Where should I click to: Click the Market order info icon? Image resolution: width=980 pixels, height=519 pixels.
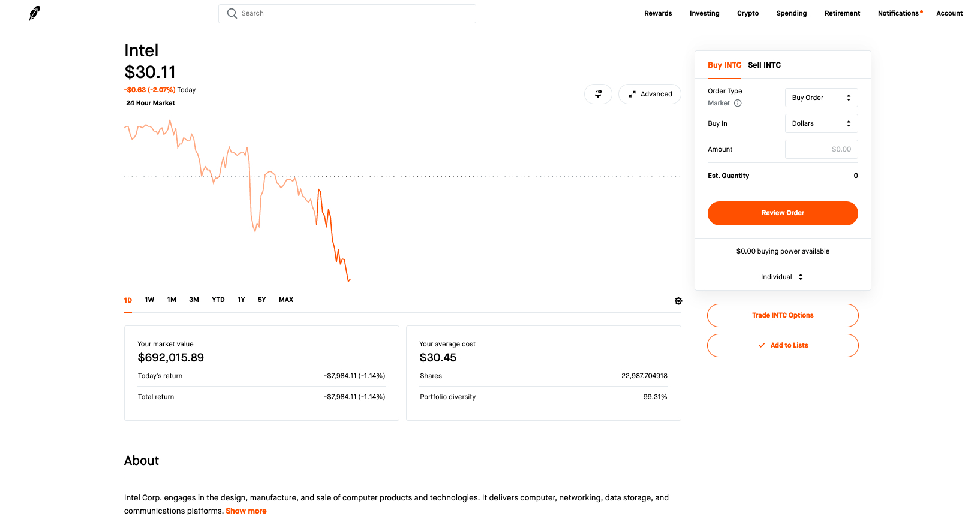[738, 103]
